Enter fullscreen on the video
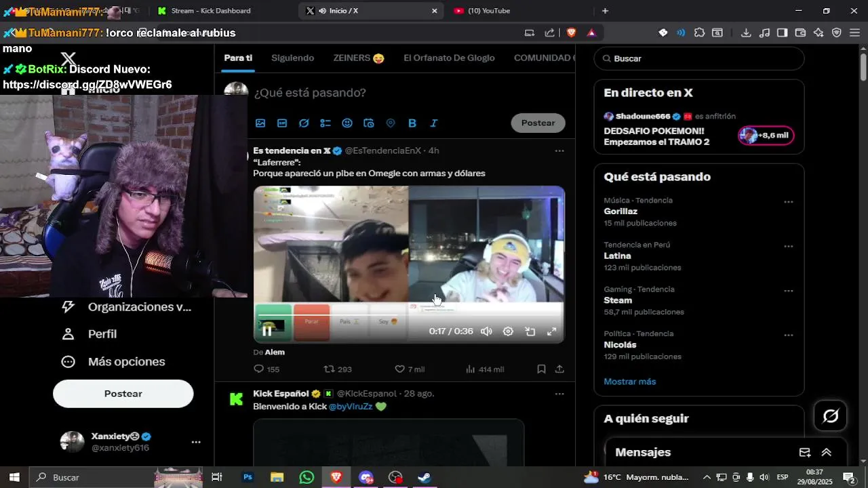Viewport: 868px width, 488px height. [552, 331]
